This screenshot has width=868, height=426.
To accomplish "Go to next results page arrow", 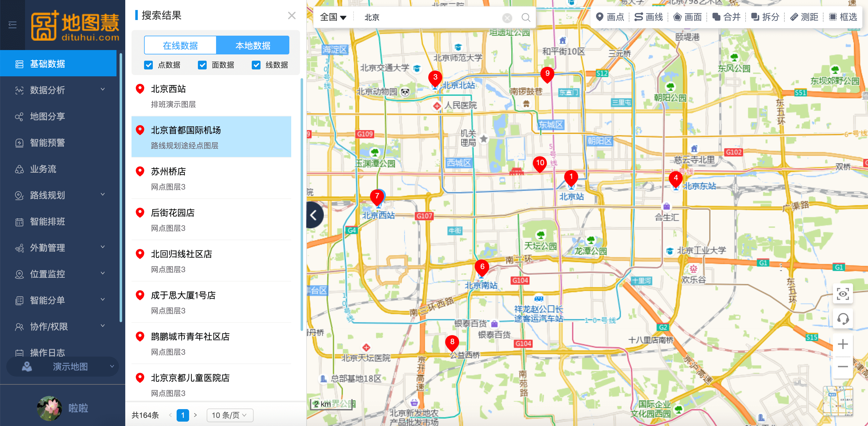I will [x=195, y=415].
